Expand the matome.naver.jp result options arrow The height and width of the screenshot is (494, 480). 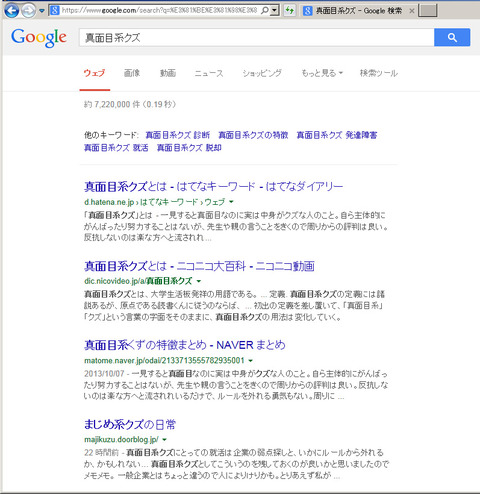[x=251, y=360]
